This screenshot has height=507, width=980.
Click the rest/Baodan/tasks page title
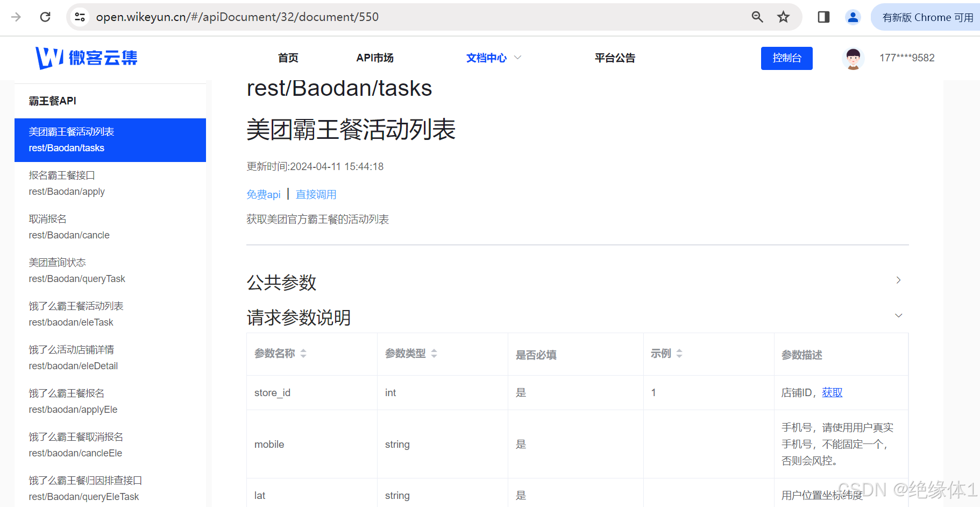point(339,88)
